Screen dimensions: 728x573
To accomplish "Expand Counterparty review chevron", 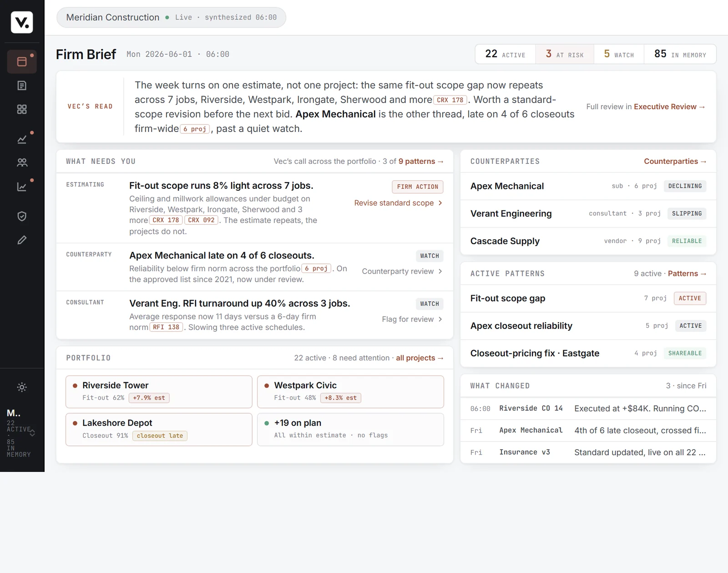I will point(440,271).
